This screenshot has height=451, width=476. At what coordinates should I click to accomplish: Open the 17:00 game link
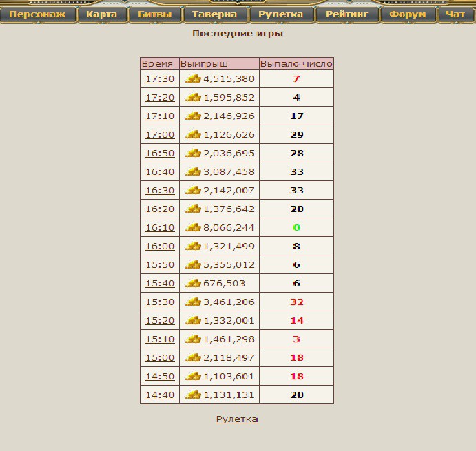pyautogui.click(x=160, y=134)
